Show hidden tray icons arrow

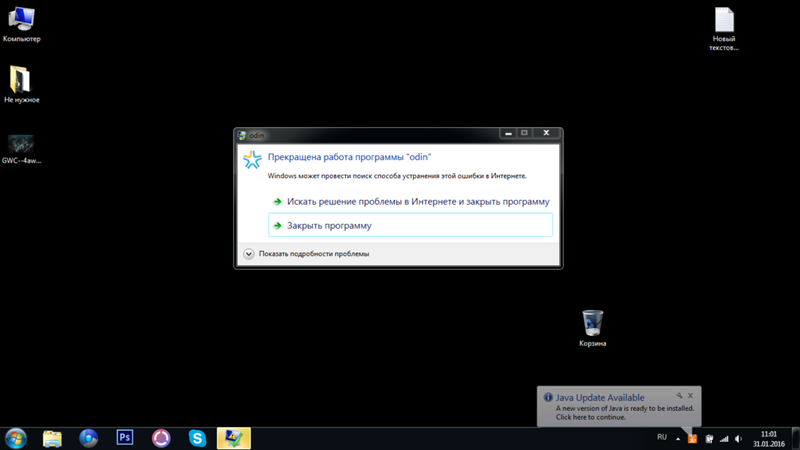tap(678, 439)
